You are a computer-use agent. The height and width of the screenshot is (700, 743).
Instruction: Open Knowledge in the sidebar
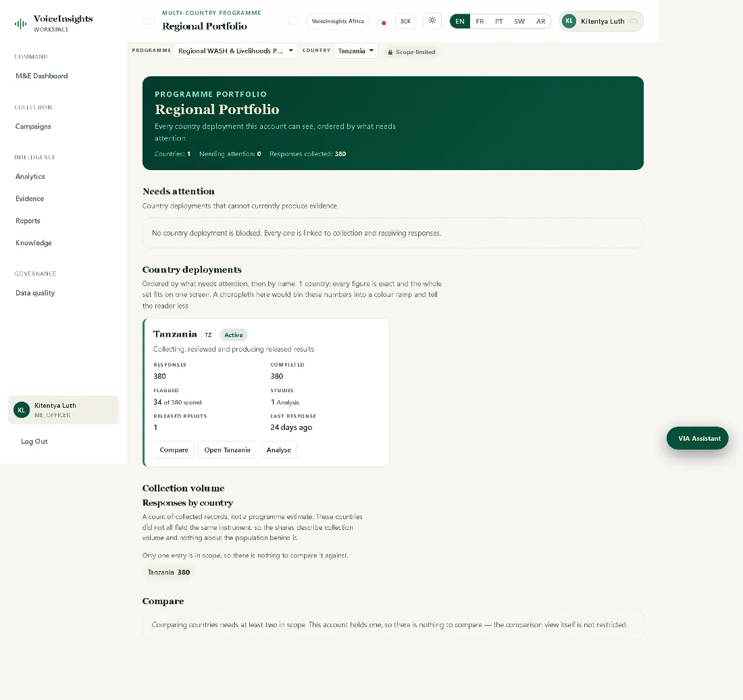(34, 243)
